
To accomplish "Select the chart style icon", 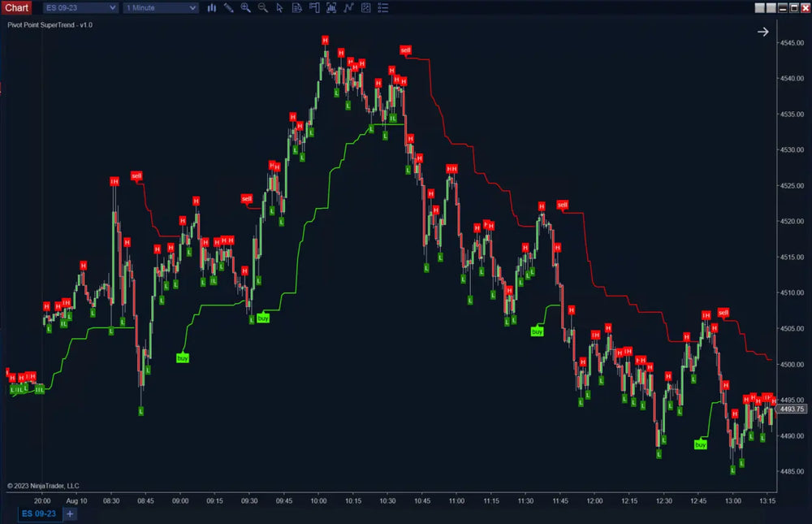I will [x=212, y=7].
